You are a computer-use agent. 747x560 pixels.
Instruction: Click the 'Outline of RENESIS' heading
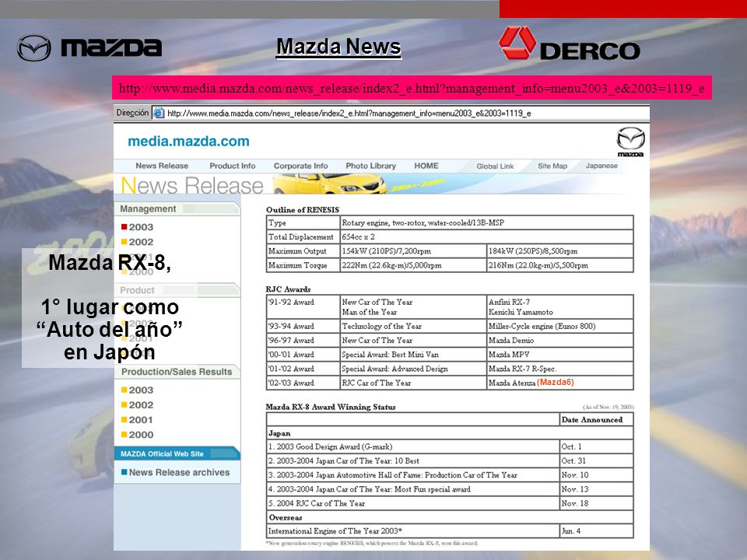click(303, 209)
